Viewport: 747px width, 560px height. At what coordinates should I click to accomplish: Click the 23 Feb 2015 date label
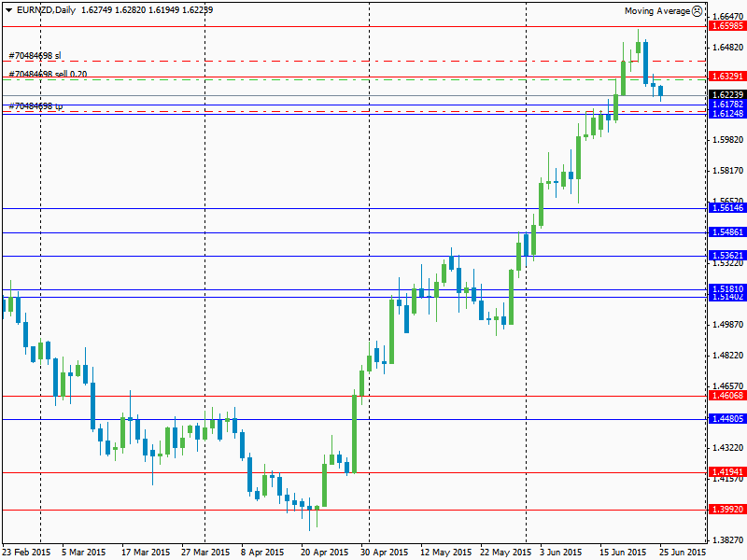[x=26, y=553]
